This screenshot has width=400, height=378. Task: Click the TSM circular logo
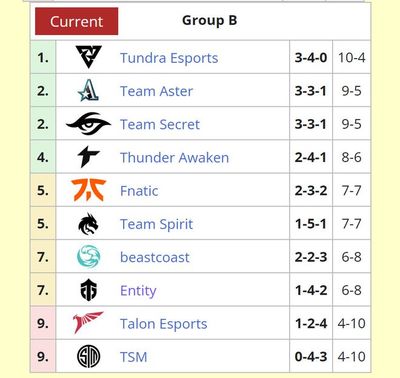[88, 356]
